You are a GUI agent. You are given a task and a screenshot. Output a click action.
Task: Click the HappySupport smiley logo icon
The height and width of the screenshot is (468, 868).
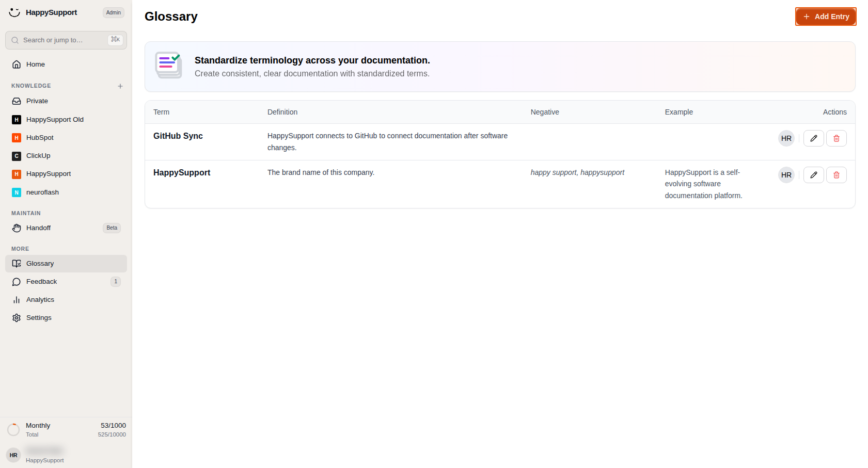(x=14, y=12)
